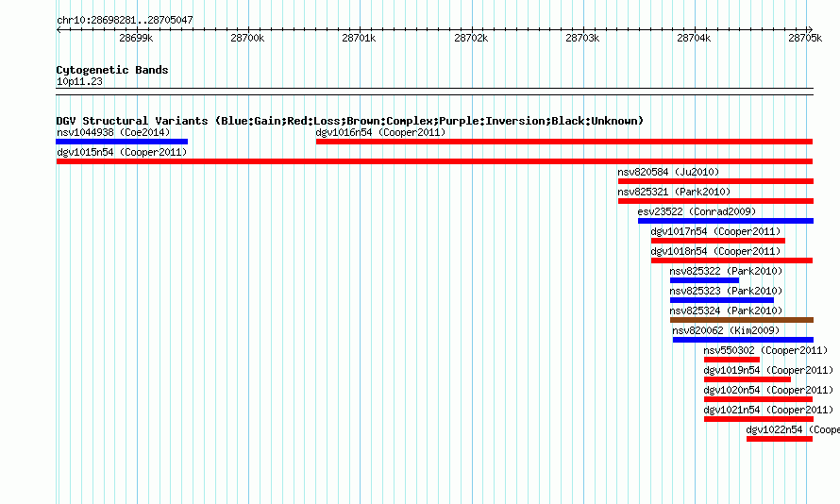
Task: Click the red bar under dgv1019n54
Action: pos(748,379)
